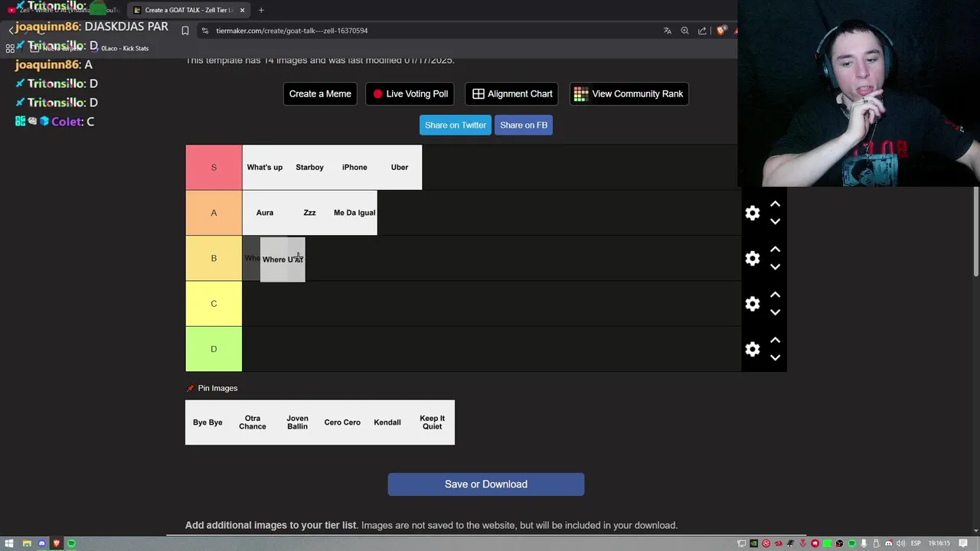The height and width of the screenshot is (551, 980).
Task: Open volume control in tray
Action: coord(900,543)
